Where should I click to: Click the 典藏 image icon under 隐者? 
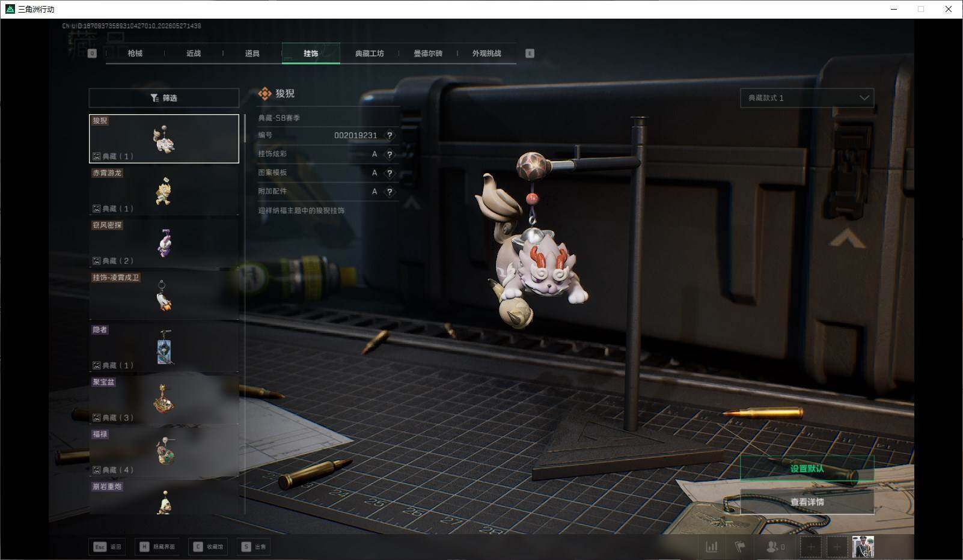point(96,365)
